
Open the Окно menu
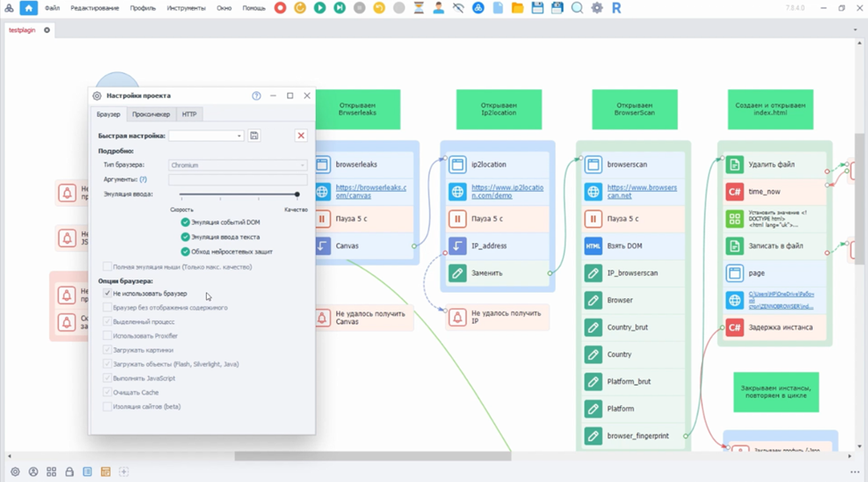tap(224, 8)
